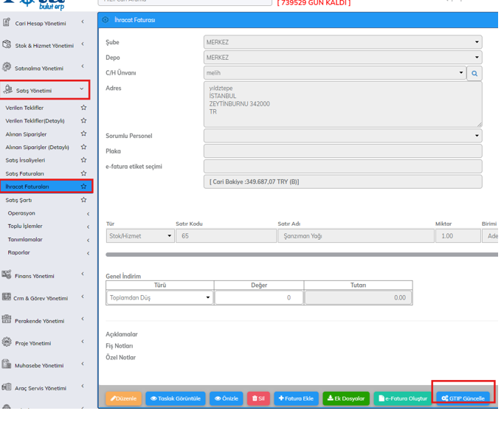Open İhracat Faturaları menu item
Screen dimensions: 504x422
point(28,187)
